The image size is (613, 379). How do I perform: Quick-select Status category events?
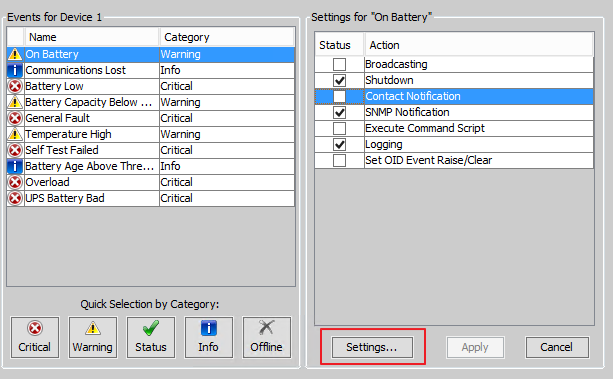(x=151, y=338)
